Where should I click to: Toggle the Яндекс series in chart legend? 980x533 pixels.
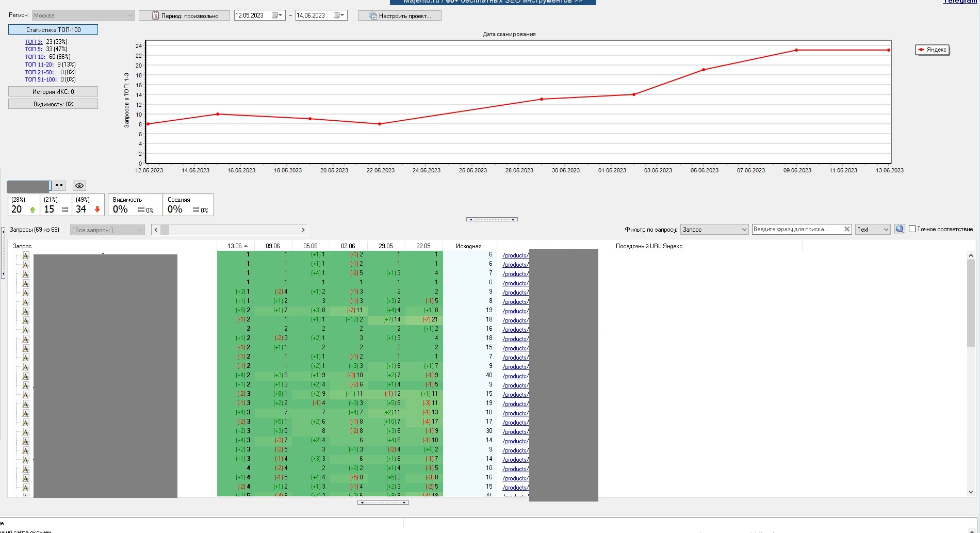pos(932,50)
